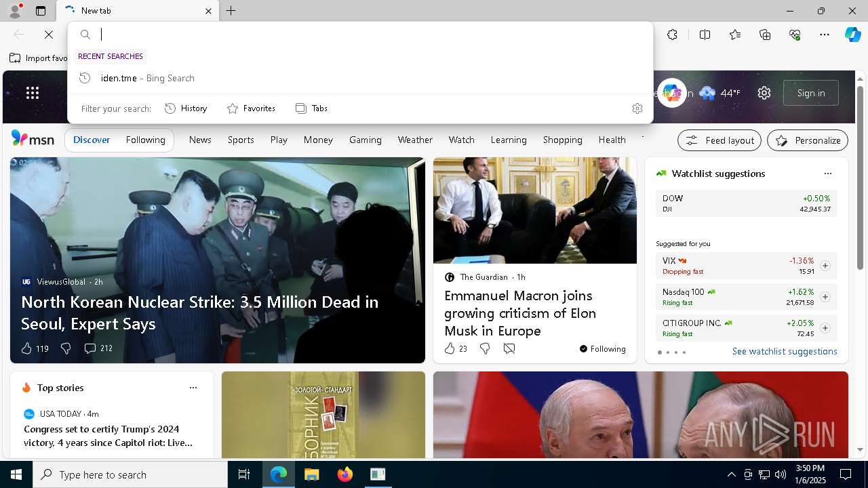Open the News category

pyautogui.click(x=200, y=140)
